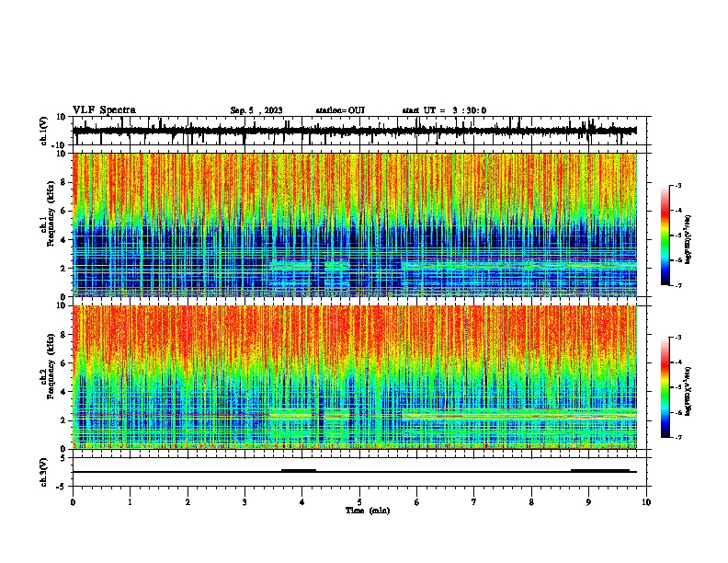Click the ch.3 raised pulse near minute 9
This screenshot has width=728, height=563.
click(x=600, y=470)
